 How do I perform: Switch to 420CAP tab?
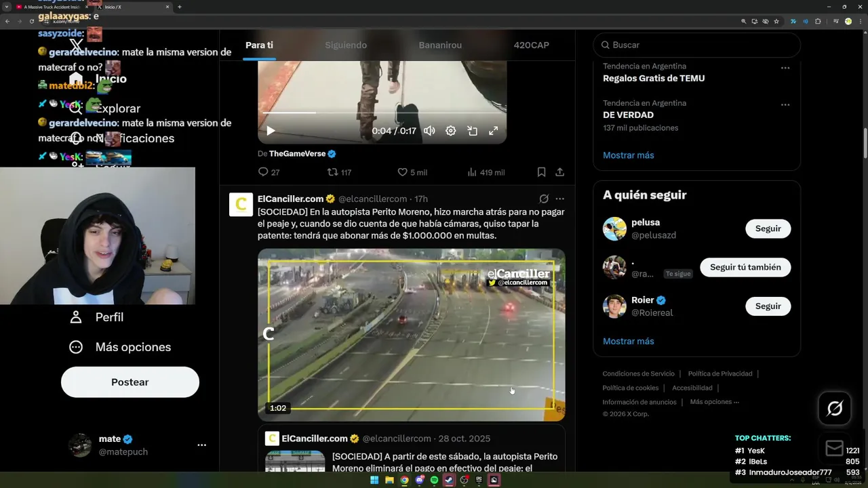pyautogui.click(x=532, y=45)
